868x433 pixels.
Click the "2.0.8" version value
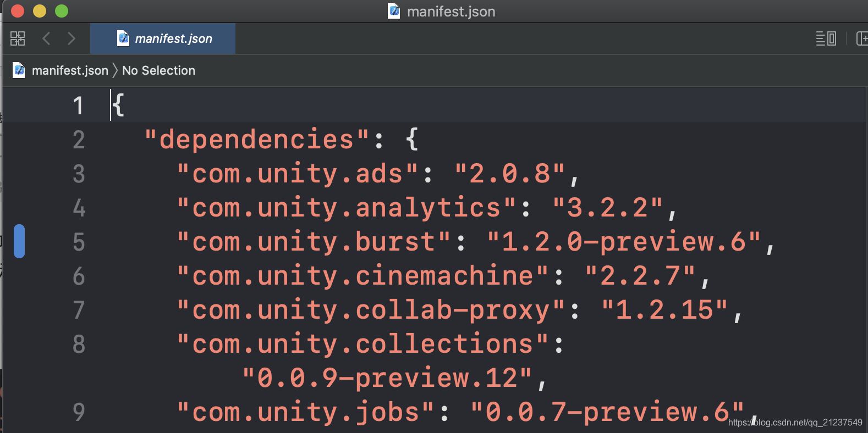click(509, 174)
